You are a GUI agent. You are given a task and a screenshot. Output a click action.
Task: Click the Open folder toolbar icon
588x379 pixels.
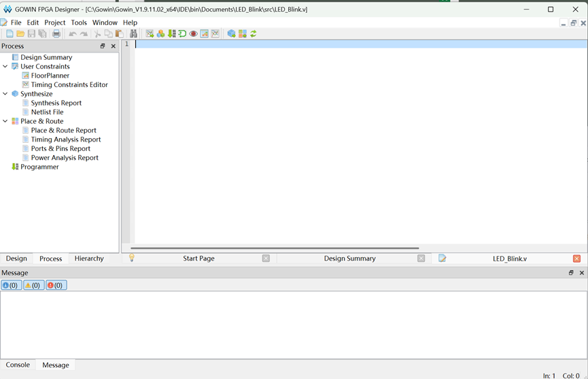[20, 34]
